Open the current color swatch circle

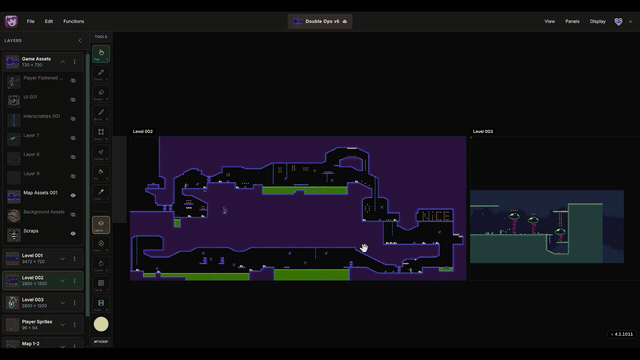101,324
